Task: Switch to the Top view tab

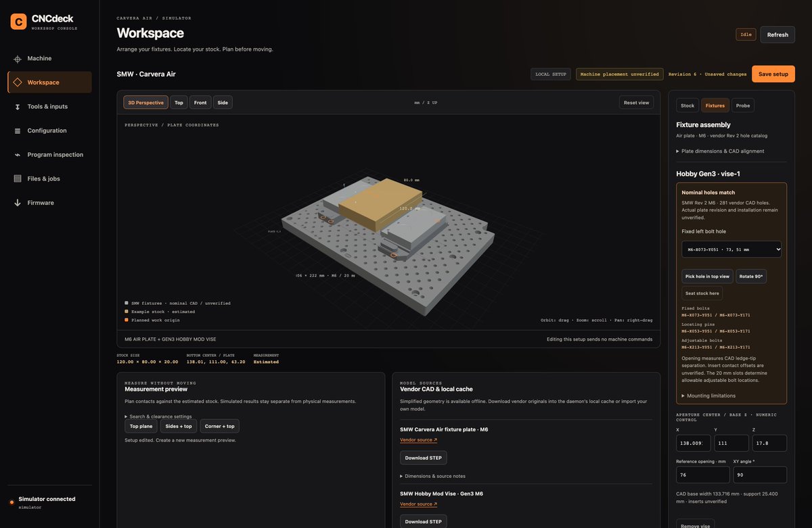Action: [179, 103]
